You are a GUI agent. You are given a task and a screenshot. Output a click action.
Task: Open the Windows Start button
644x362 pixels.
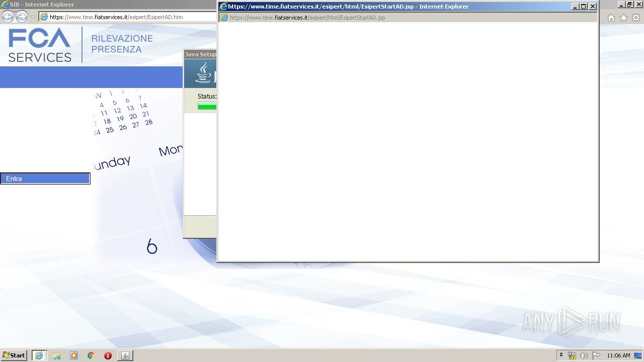click(14, 355)
